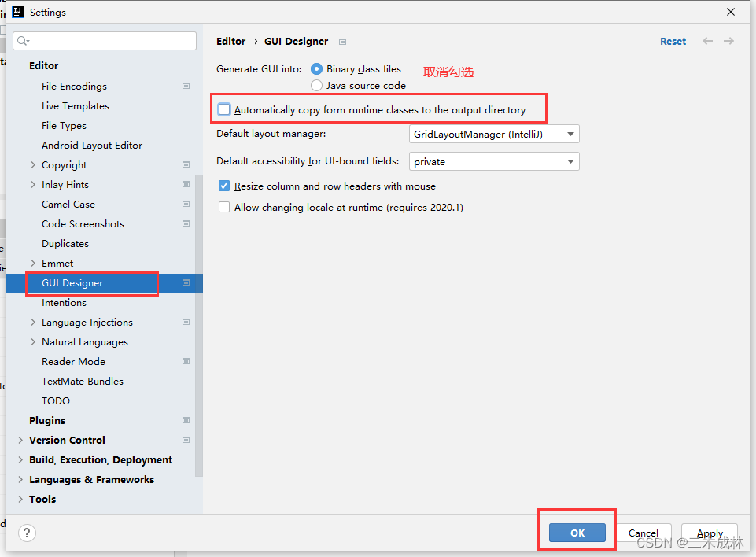The height and width of the screenshot is (557, 756).
Task: Click project-level icon beside Reader Mode
Action: [x=186, y=361]
